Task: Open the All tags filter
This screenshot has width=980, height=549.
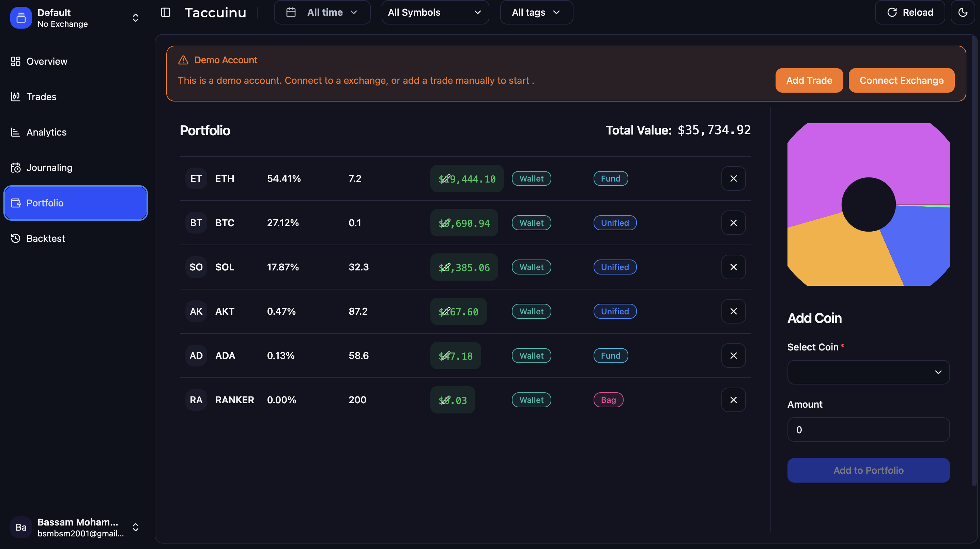Action: [536, 13]
